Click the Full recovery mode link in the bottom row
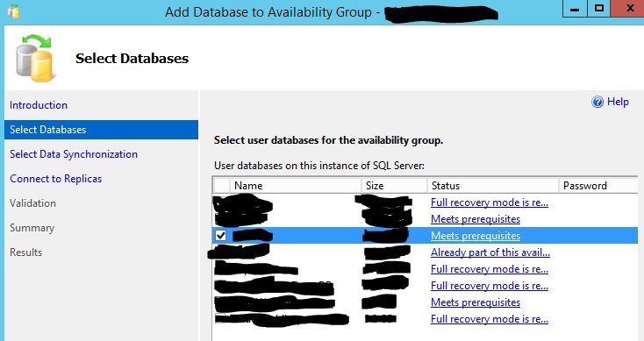This screenshot has width=644, height=341. pyautogui.click(x=490, y=319)
